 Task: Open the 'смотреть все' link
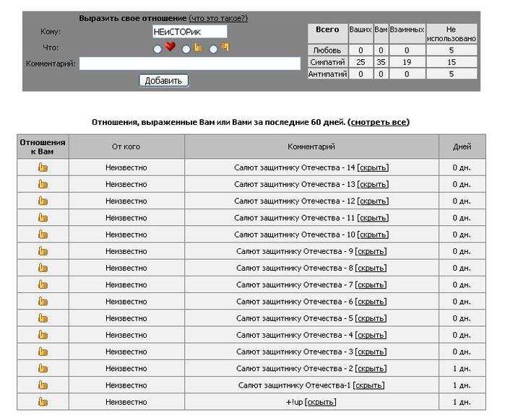[x=379, y=122]
